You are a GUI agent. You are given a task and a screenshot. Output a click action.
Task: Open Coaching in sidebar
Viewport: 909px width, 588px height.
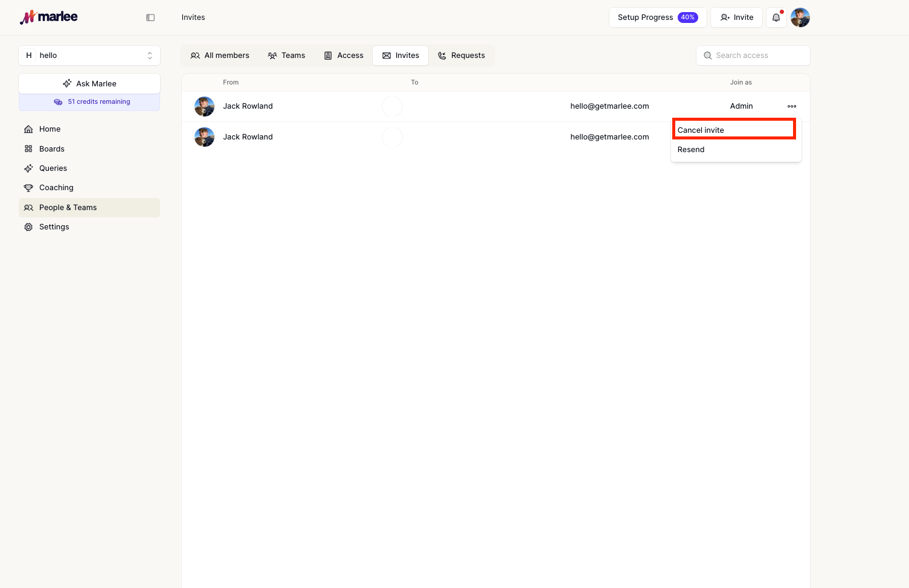89,188
